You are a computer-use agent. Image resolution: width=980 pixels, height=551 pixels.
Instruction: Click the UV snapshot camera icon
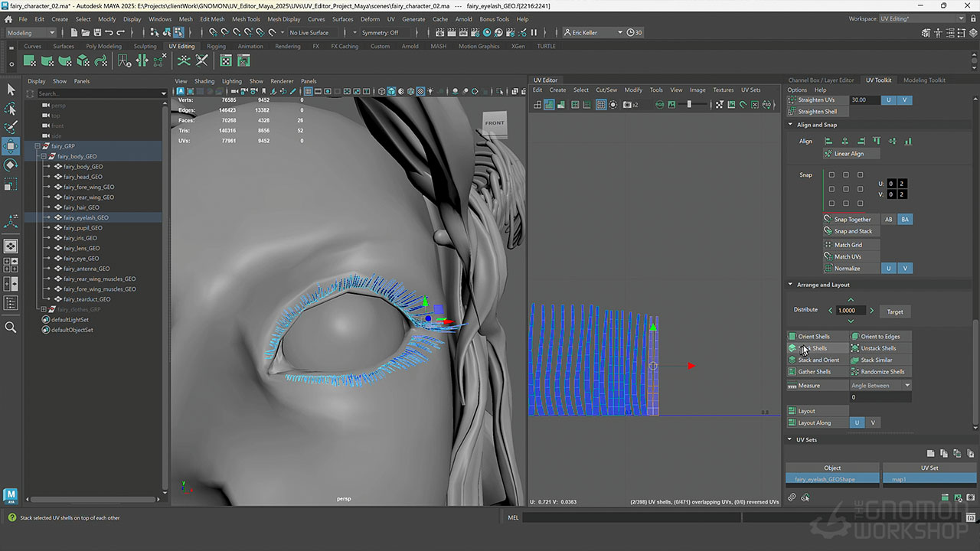[627, 105]
